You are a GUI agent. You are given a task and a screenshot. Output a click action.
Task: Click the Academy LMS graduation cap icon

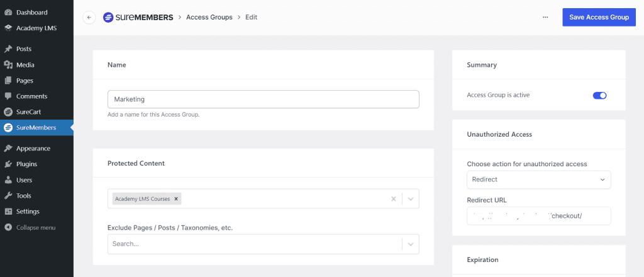[8, 28]
